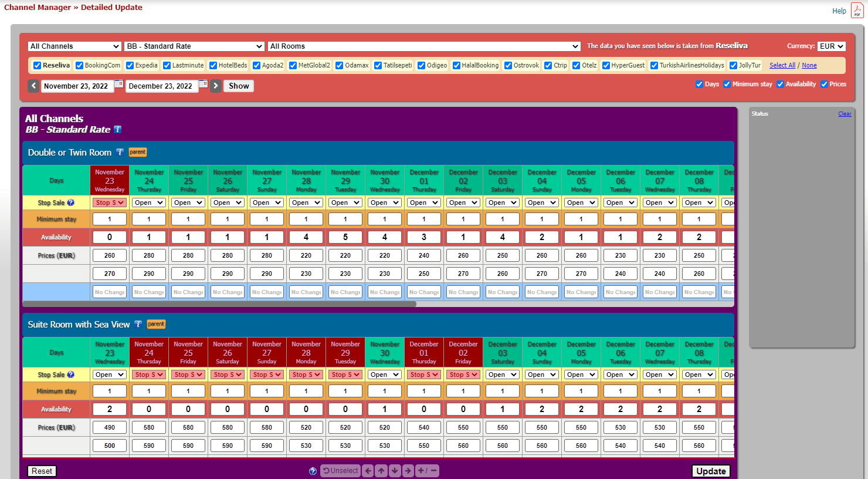
Task: Click the None link
Action: point(809,66)
